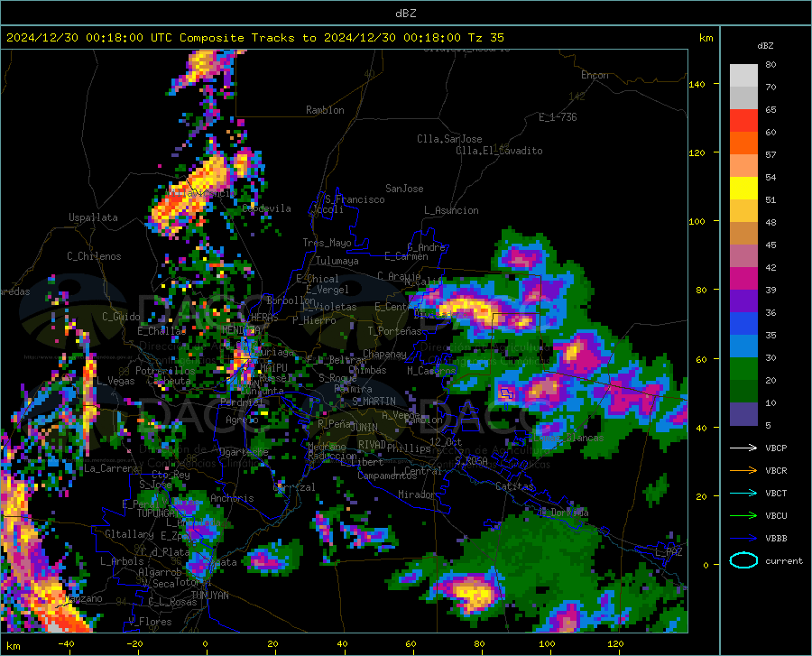This screenshot has height=656, width=812.
Task: Click the 'current' legend label
Action: pos(784,560)
